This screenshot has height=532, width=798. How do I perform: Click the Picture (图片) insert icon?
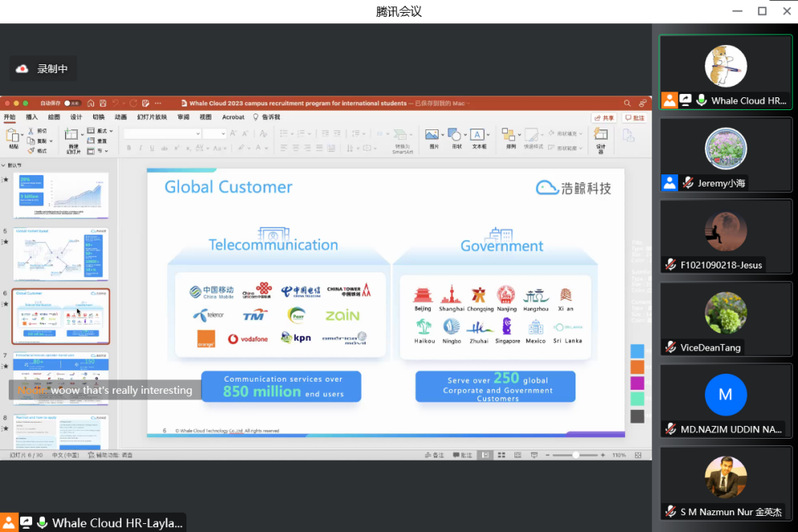click(x=432, y=134)
